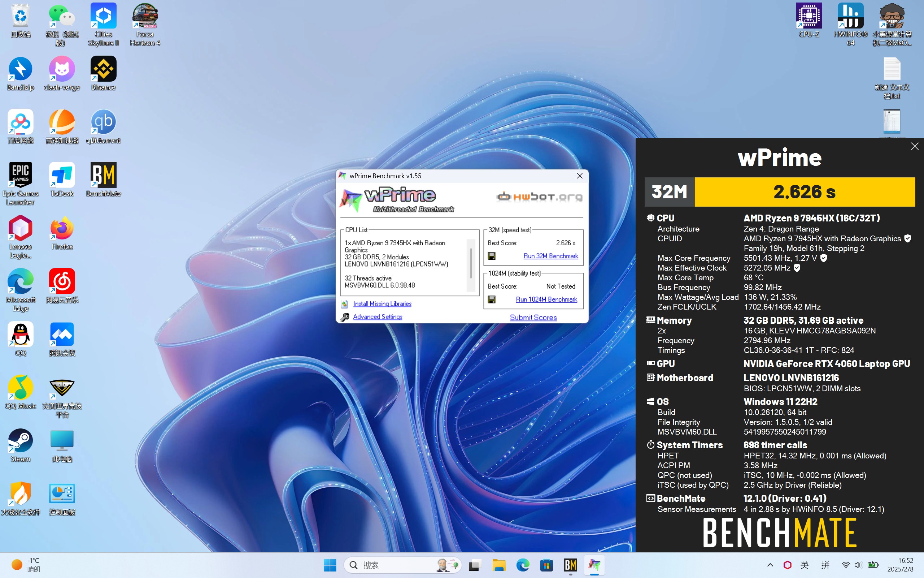Launch Forza Horizon 4 shortcut

click(145, 25)
